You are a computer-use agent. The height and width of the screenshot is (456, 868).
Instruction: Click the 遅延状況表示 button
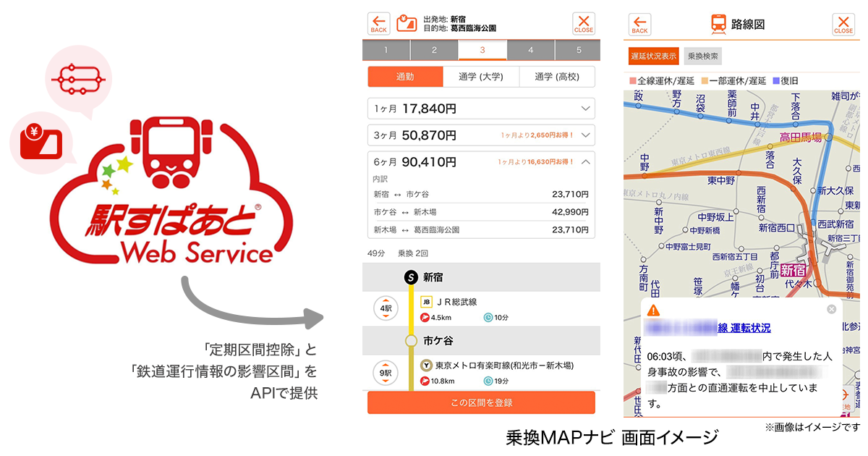(653, 56)
